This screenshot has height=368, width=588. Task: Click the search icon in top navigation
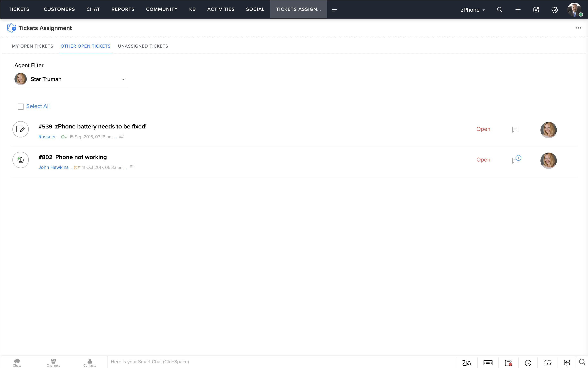pos(499,9)
